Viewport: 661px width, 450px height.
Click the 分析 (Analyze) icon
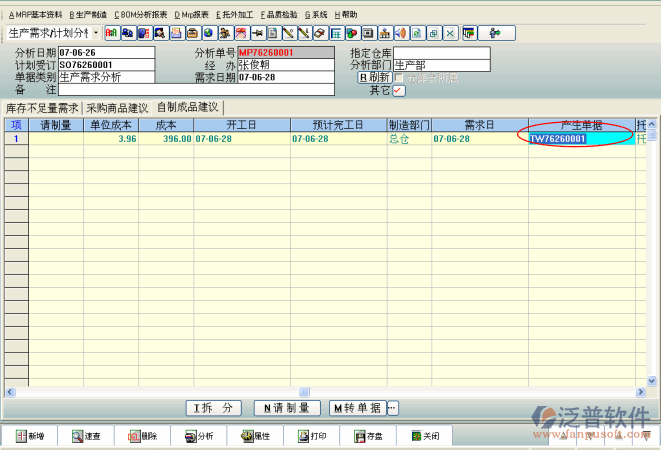pos(197,436)
